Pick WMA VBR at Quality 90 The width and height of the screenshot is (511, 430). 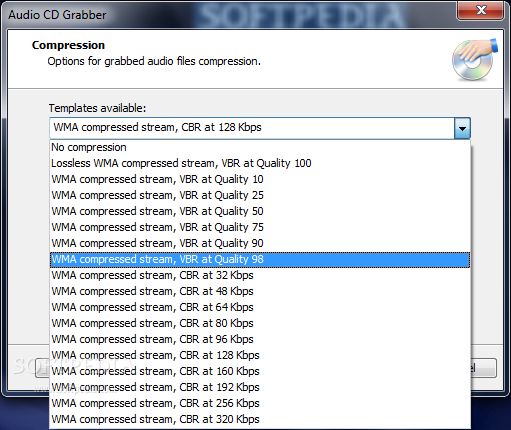tap(260, 243)
